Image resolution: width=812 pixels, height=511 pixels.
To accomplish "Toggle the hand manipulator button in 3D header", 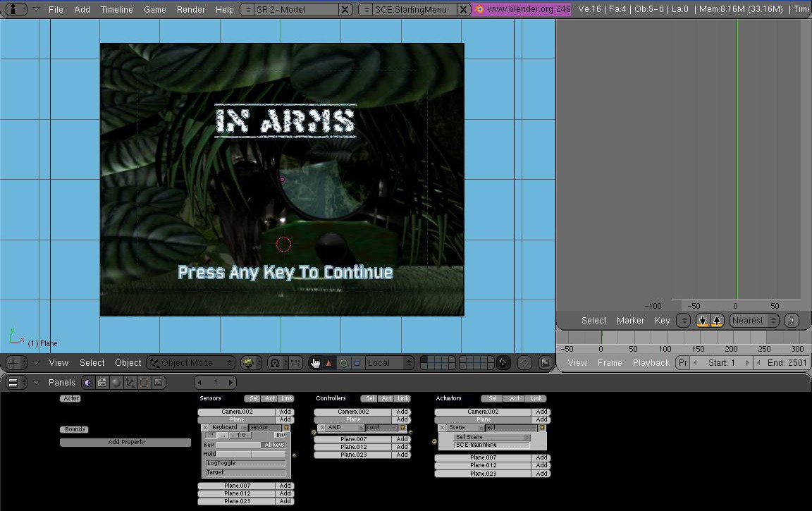I will point(315,363).
